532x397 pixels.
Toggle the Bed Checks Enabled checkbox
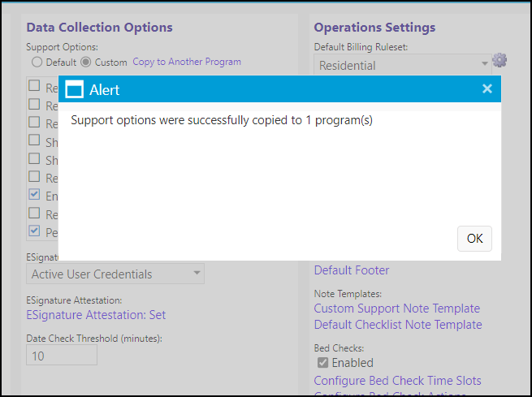pyautogui.click(x=322, y=363)
